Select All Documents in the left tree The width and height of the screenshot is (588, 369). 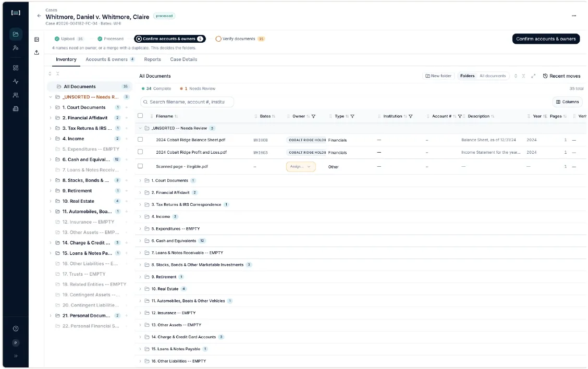click(89, 87)
